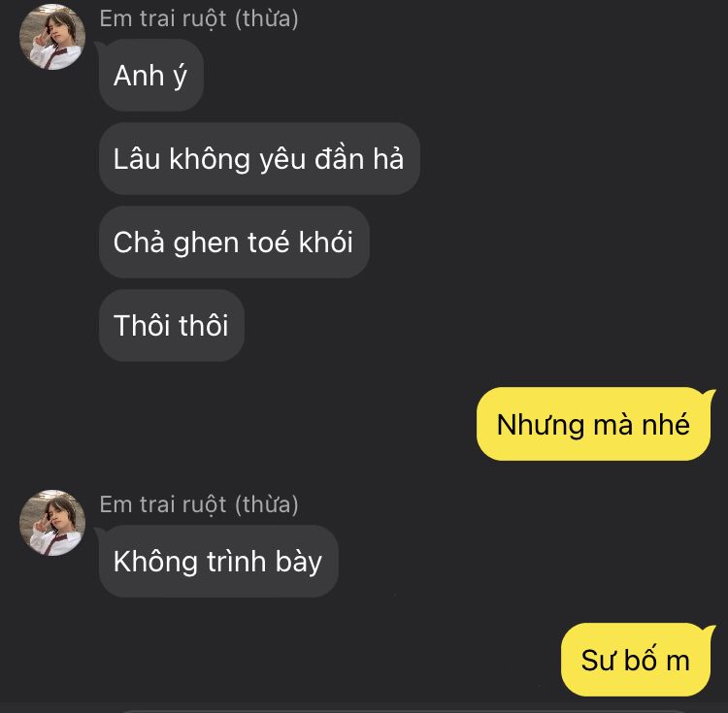The height and width of the screenshot is (713, 728).
Task: Click the word Lâu in the second message
Action: pyautogui.click(x=138, y=159)
